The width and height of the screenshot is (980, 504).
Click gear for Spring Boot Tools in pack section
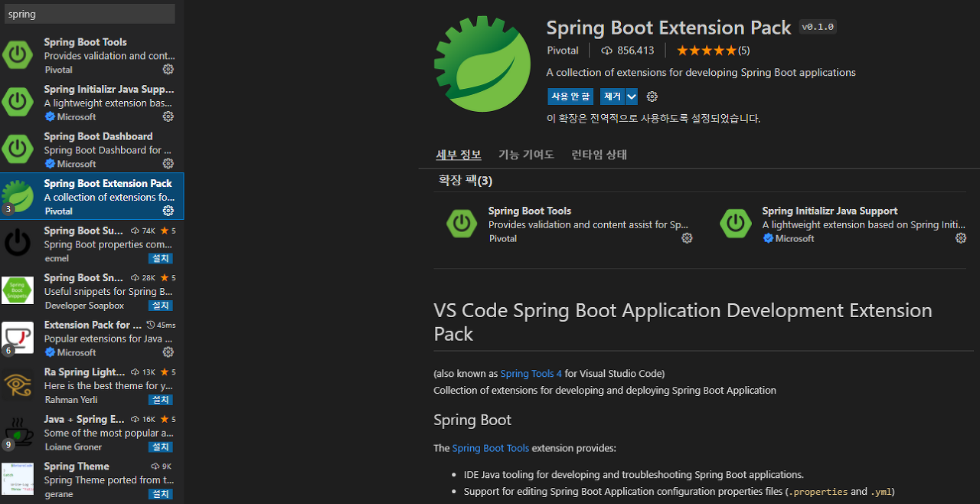(687, 238)
